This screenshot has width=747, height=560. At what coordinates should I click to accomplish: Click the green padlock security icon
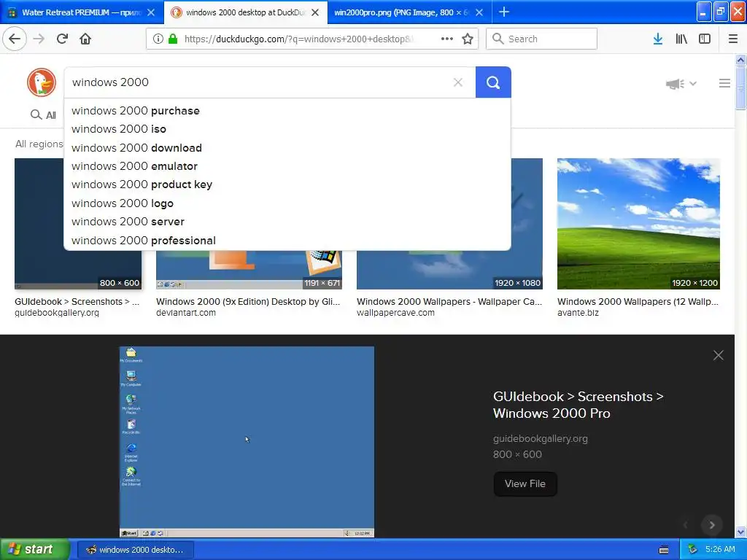(172, 39)
